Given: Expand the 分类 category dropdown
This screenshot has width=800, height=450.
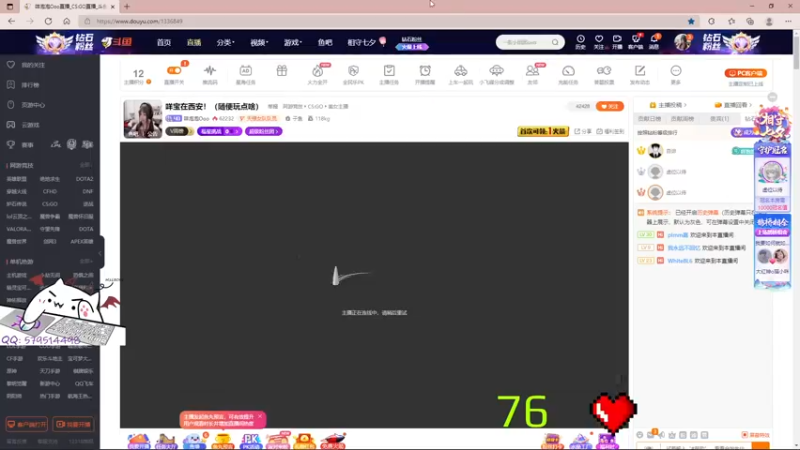Looking at the screenshot, I should click(x=225, y=42).
